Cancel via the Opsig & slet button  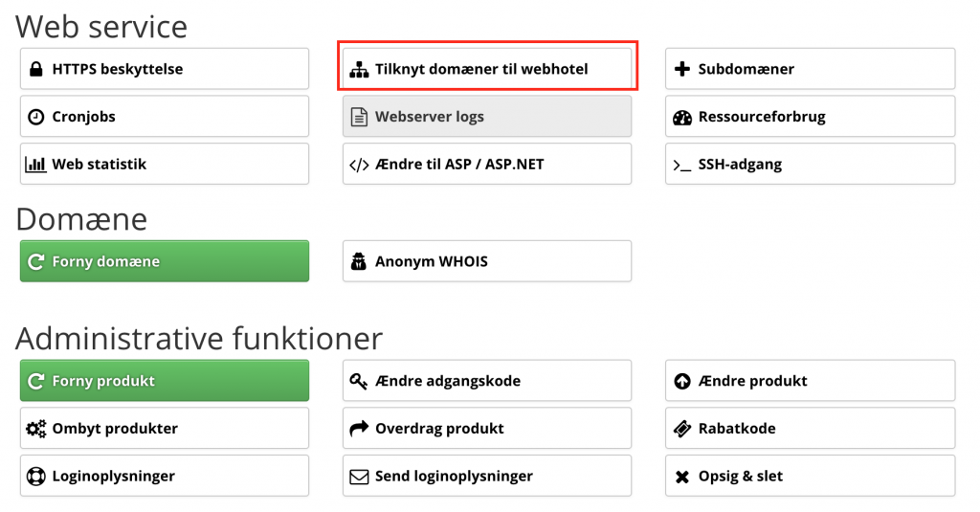pos(810,476)
